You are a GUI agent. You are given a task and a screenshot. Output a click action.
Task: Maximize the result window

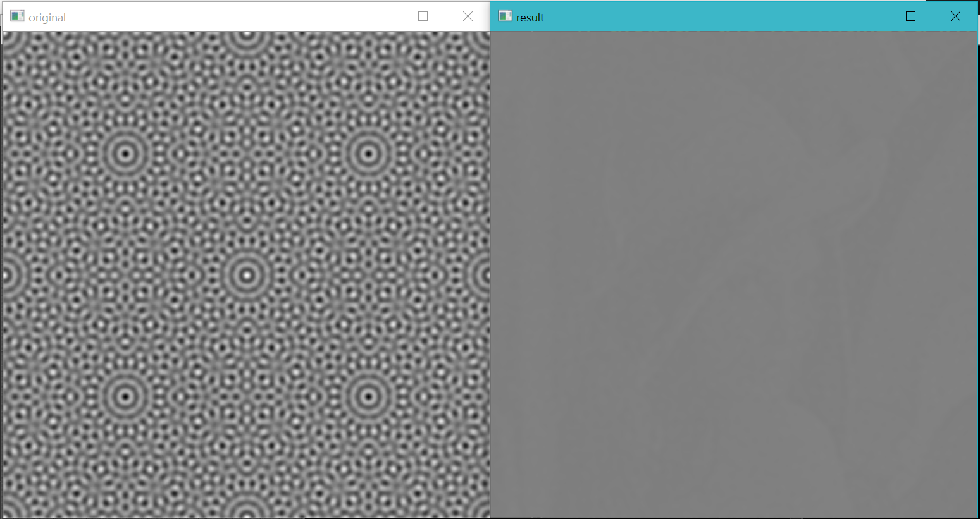(x=911, y=16)
